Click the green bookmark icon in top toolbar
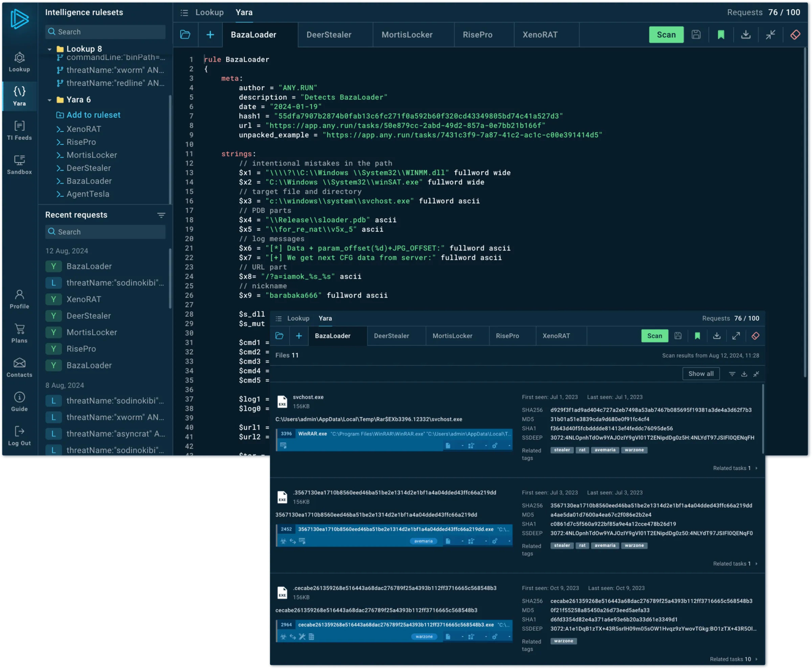The width and height of the screenshot is (812, 669). coord(721,35)
